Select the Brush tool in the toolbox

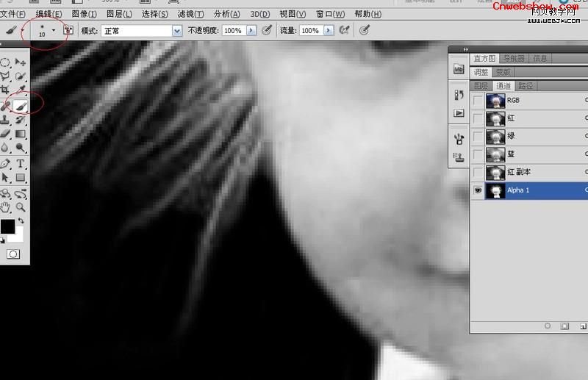coord(21,105)
